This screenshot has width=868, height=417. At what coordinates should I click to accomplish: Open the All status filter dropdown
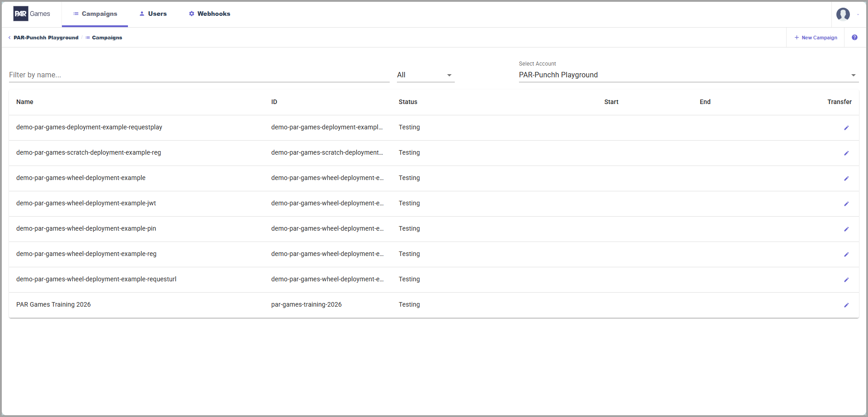[425, 75]
